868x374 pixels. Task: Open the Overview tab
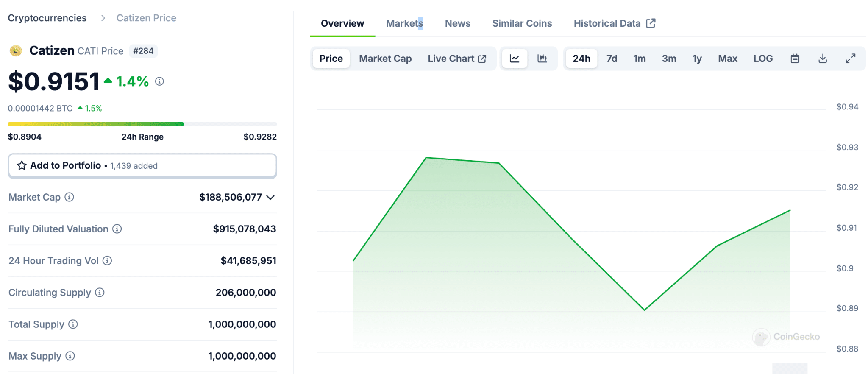tap(342, 23)
